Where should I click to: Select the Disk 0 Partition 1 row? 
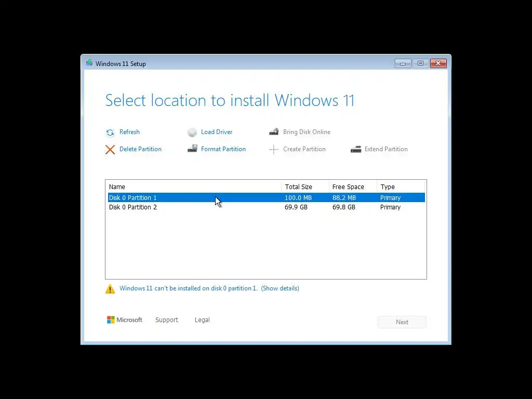tap(267, 197)
